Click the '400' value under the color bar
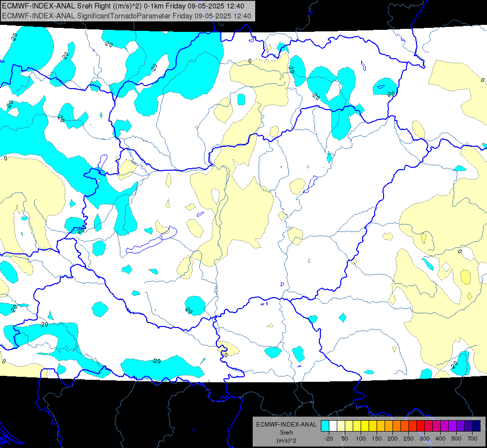The width and height of the screenshot is (487, 448). point(440,439)
